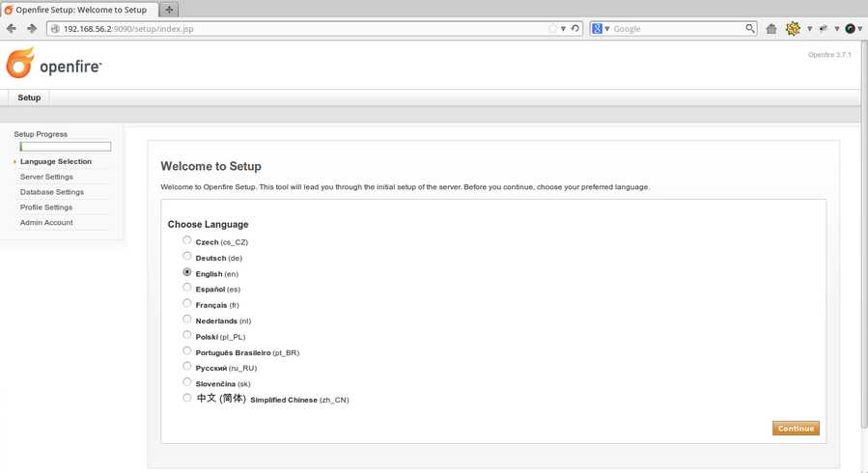This screenshot has width=868, height=473.
Task: Click the round black extension icon
Action: (x=851, y=29)
